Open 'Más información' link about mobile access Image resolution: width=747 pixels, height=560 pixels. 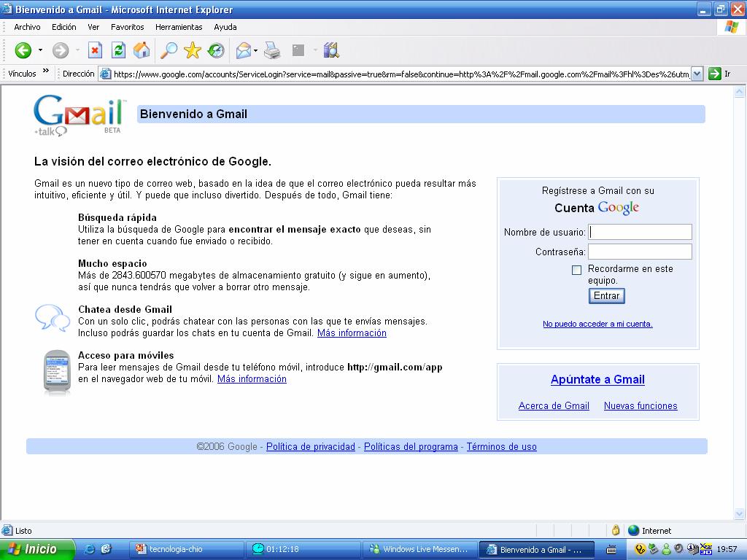252,378
